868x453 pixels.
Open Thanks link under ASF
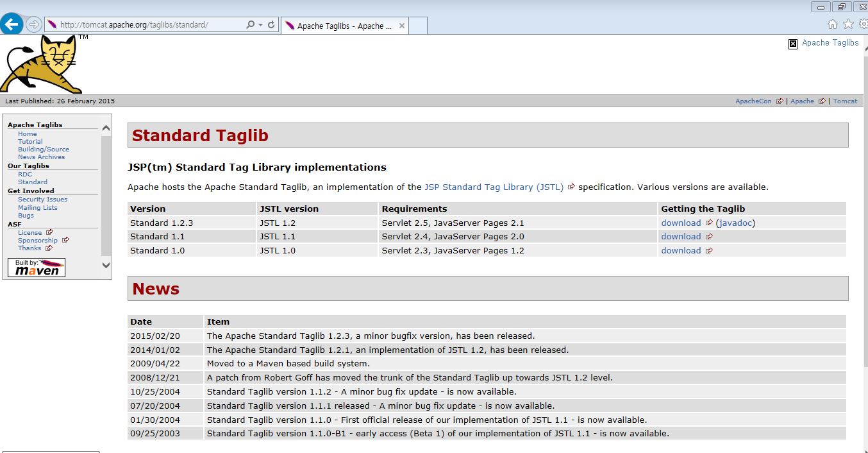(x=29, y=248)
